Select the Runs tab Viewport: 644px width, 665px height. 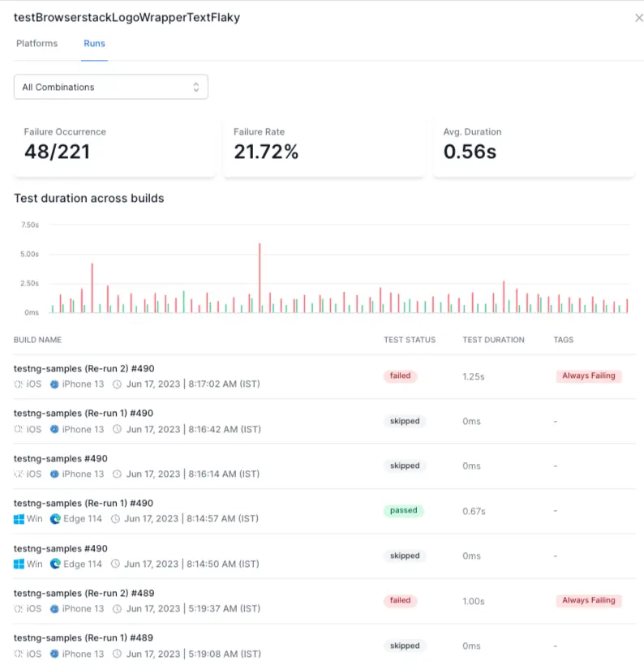coord(94,43)
